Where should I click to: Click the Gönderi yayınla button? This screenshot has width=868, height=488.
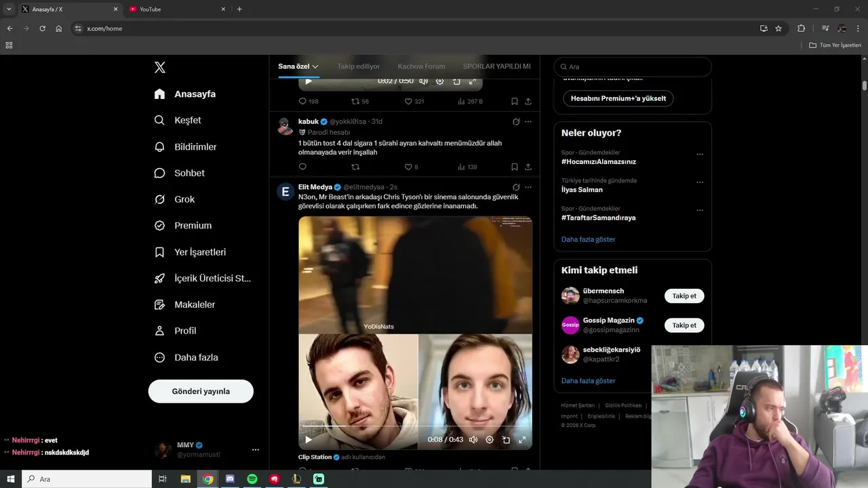pyautogui.click(x=201, y=391)
